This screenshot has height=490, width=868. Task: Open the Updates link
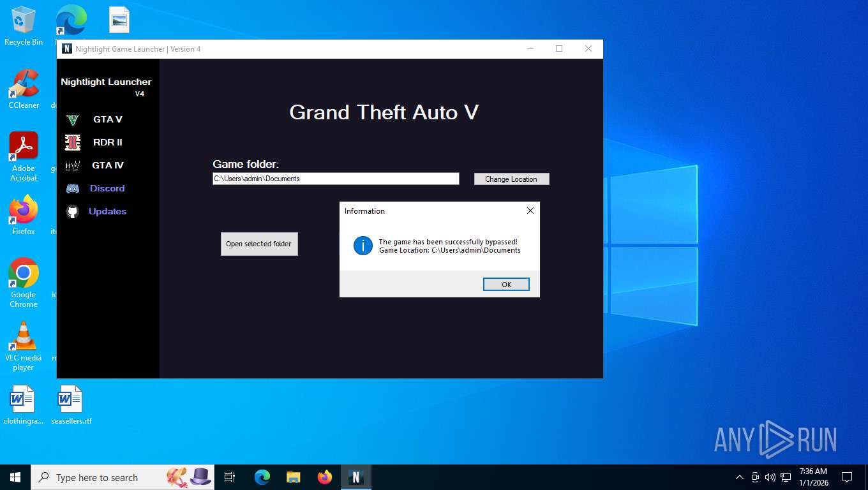(x=107, y=211)
